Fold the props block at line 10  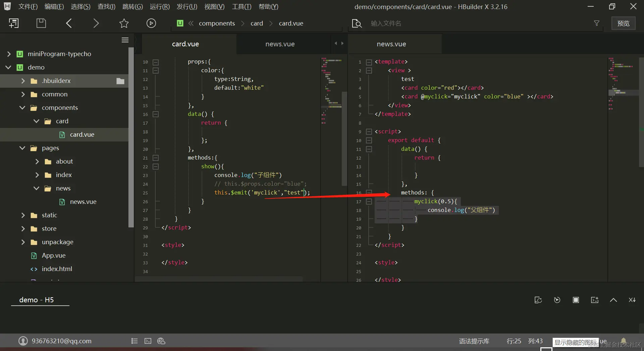point(156,62)
